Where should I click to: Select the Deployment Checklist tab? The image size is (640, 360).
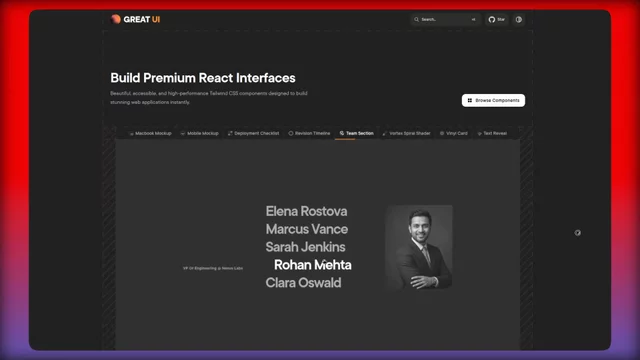click(253, 133)
